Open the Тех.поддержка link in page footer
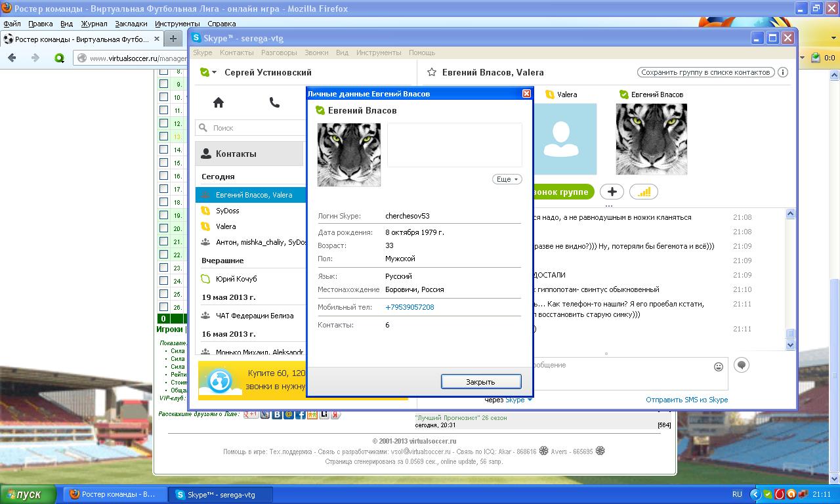 click(290, 451)
